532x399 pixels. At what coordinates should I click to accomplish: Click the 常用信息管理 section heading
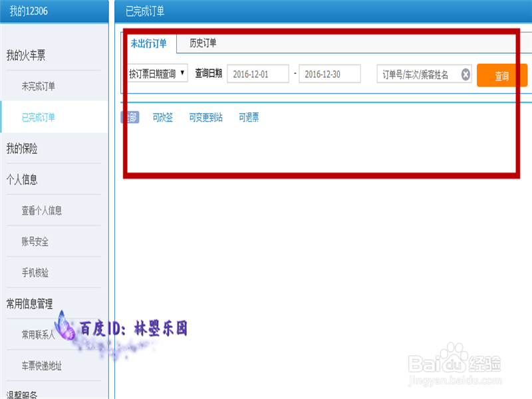click(x=29, y=304)
